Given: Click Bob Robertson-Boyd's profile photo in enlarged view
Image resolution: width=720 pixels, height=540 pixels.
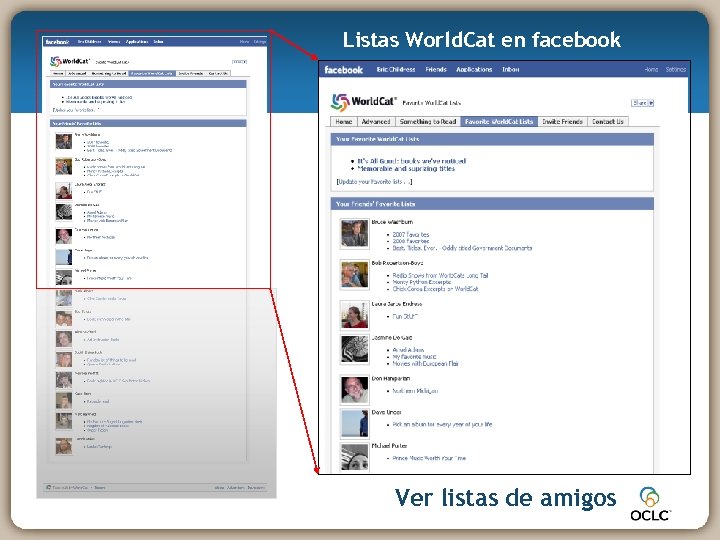Looking at the screenshot, I should [x=354, y=275].
